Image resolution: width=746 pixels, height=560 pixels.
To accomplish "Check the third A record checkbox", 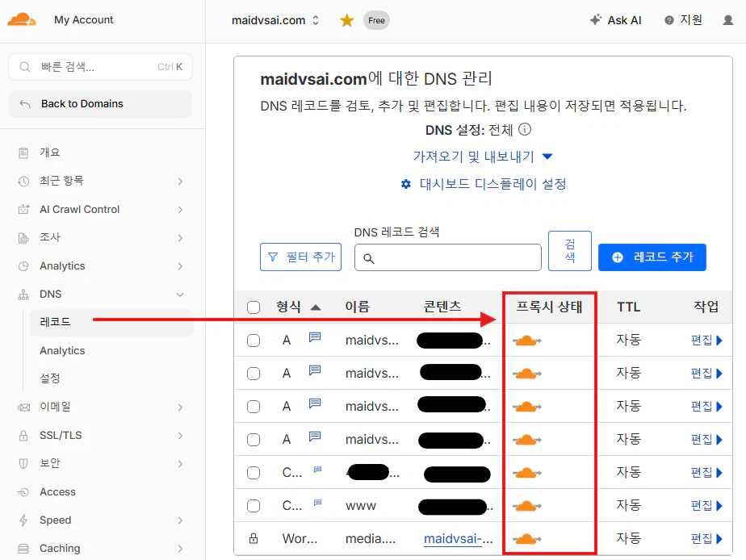I will pyautogui.click(x=254, y=407).
